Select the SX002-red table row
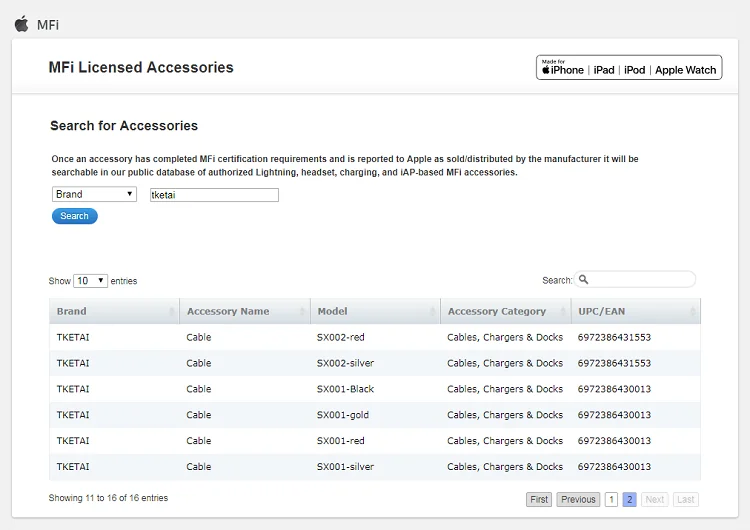This screenshot has height=530, width=750. (375, 337)
